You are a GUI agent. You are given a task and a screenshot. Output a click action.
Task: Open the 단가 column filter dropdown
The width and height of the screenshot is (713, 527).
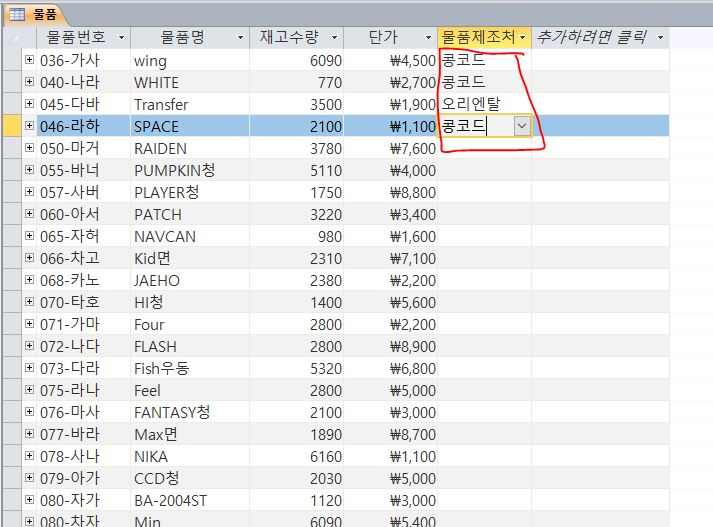tap(428, 38)
